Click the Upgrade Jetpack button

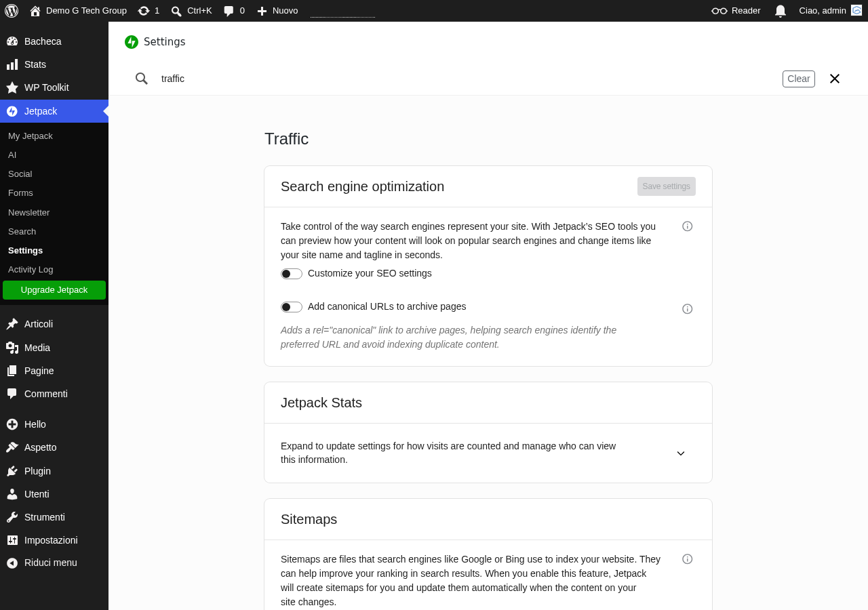point(54,290)
